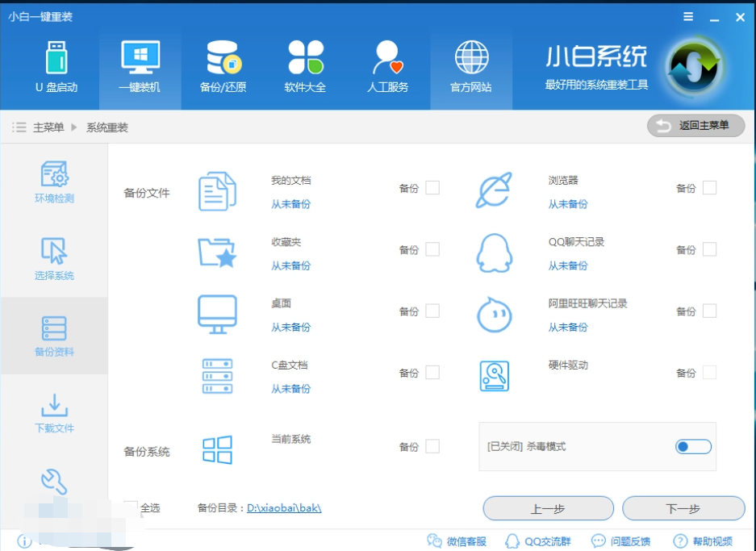
Task: Click the 下一步 next button
Action: pyautogui.click(x=683, y=508)
